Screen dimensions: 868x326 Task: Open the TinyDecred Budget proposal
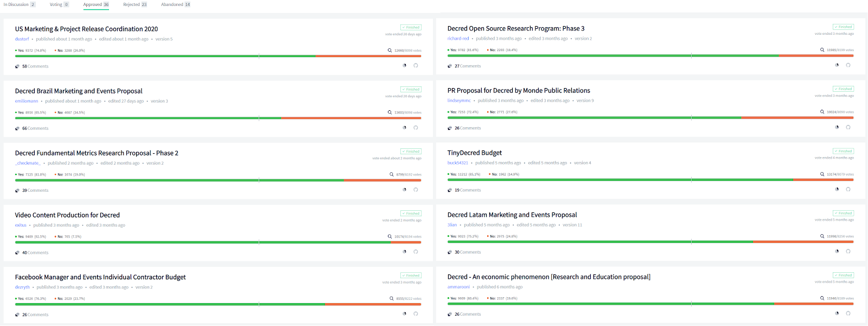pyautogui.click(x=475, y=153)
